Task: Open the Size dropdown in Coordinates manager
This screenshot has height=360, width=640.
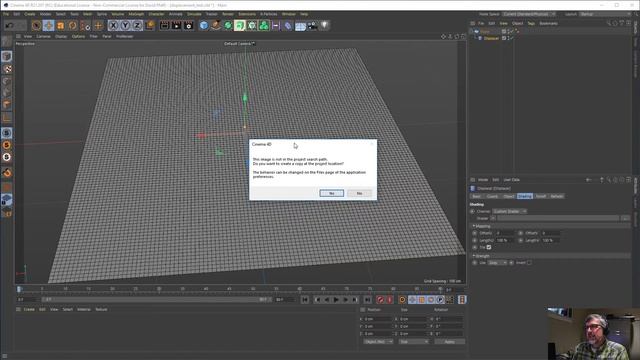Action: (413, 342)
